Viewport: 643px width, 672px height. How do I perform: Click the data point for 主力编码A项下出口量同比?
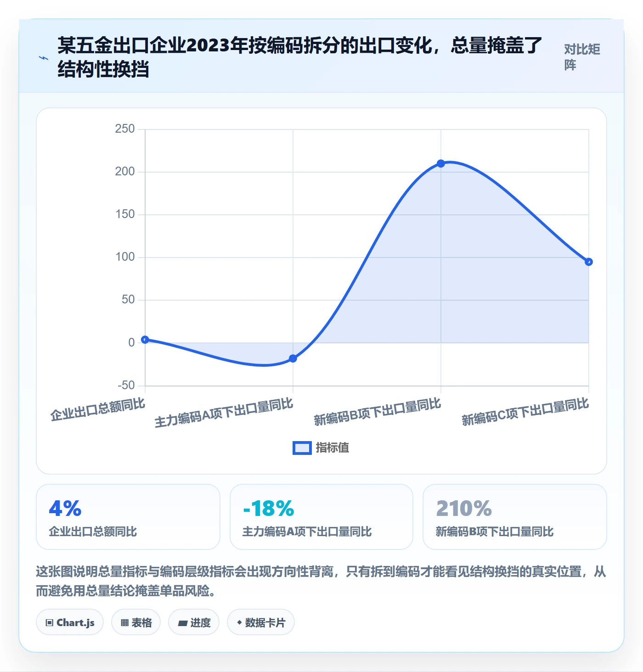pyautogui.click(x=293, y=358)
